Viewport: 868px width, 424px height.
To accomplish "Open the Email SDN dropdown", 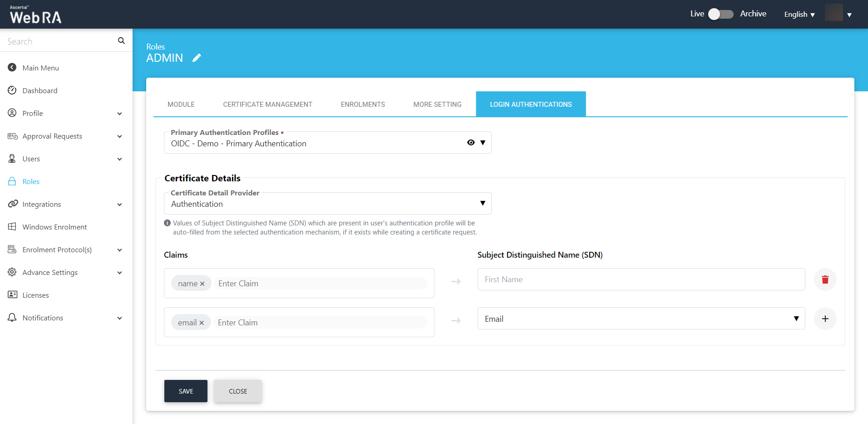I will coord(796,319).
